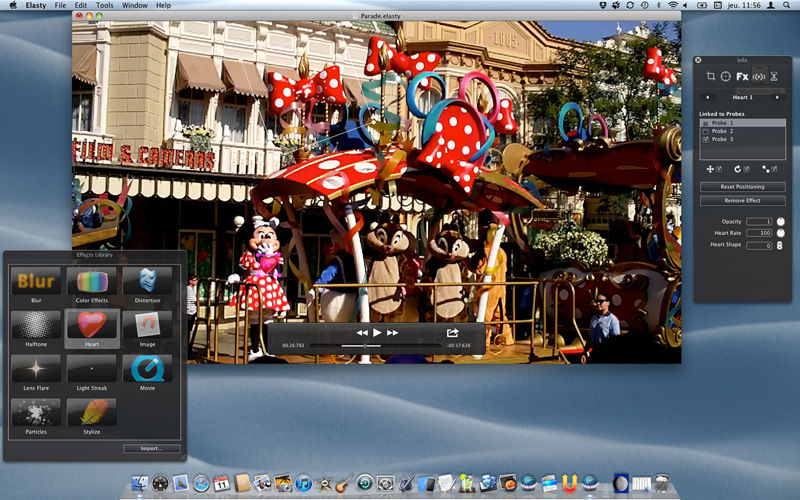Open the File menu
800x500 pixels.
click(60, 5)
